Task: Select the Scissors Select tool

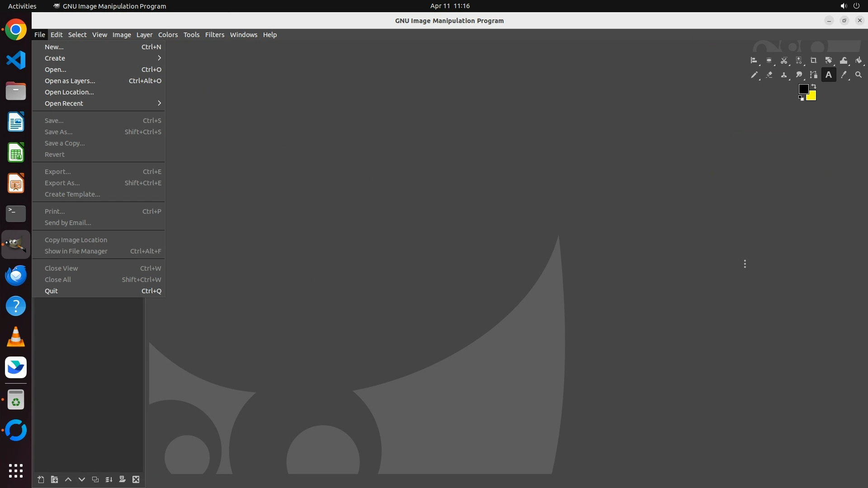Action: click(784, 61)
